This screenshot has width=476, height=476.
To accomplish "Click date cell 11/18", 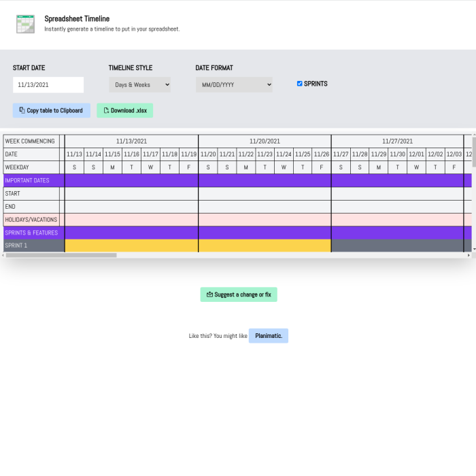I will 170,154.
